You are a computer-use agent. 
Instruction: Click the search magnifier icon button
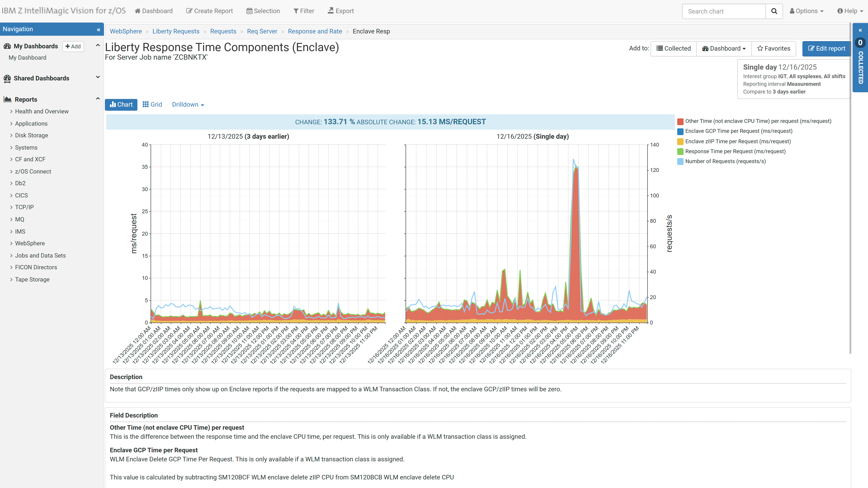(774, 11)
